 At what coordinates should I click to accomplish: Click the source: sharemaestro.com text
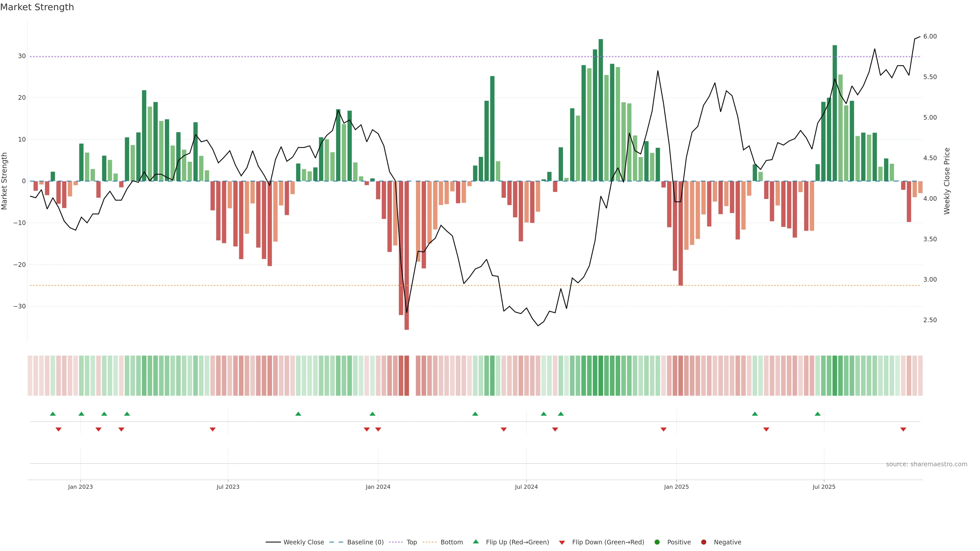(x=926, y=464)
